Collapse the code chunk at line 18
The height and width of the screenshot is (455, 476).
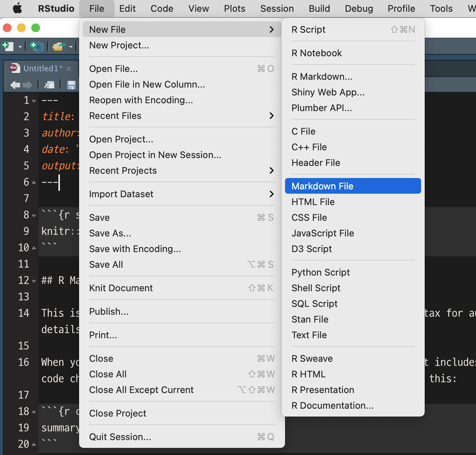(x=34, y=412)
